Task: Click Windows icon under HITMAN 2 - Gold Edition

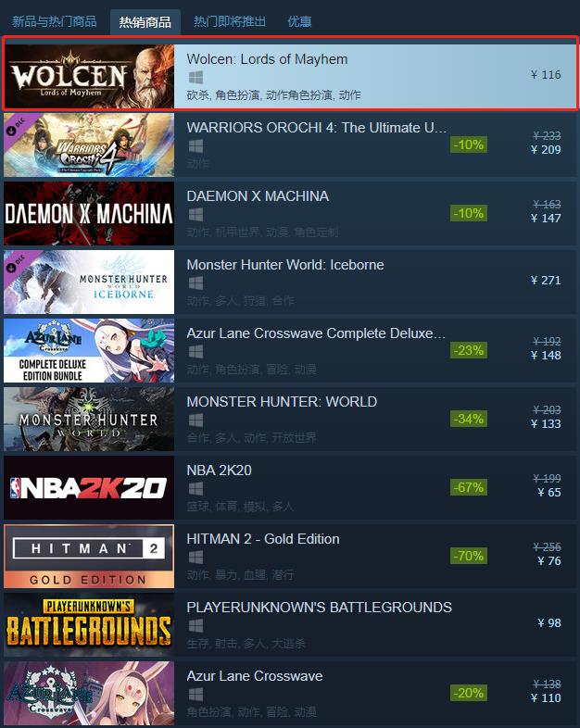Action: 195,558
